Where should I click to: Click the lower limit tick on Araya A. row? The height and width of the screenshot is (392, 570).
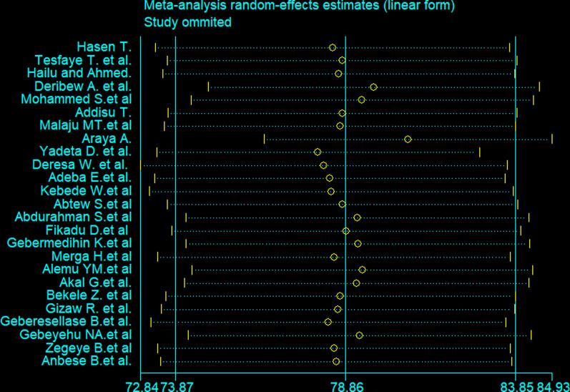pyautogui.click(x=265, y=139)
